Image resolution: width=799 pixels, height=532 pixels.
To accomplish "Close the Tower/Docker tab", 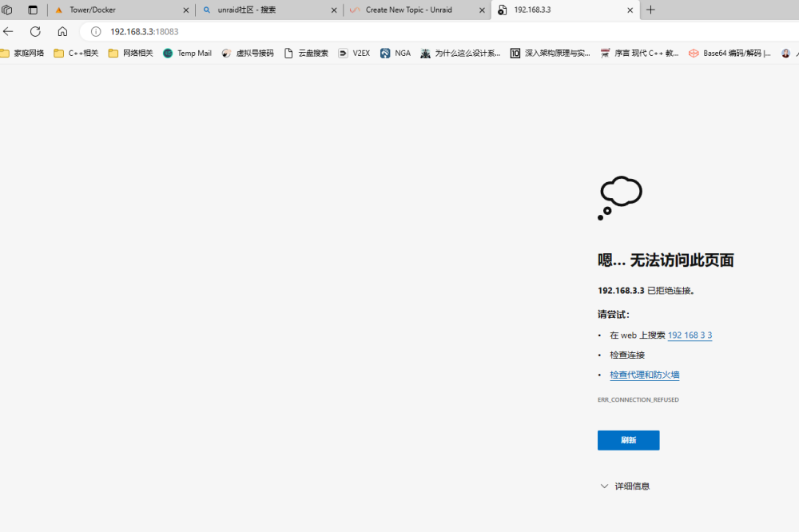I will click(x=186, y=10).
